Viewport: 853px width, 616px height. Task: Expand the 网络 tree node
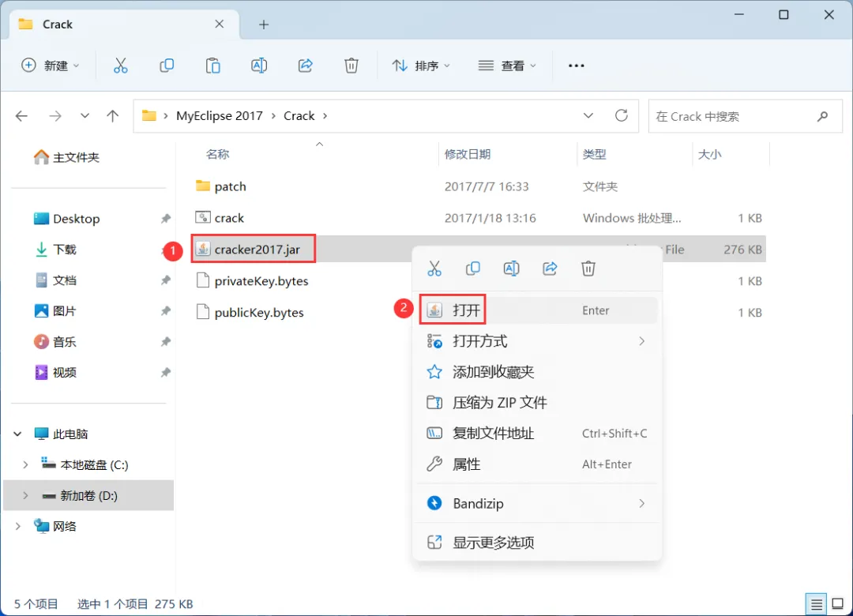click(17, 526)
